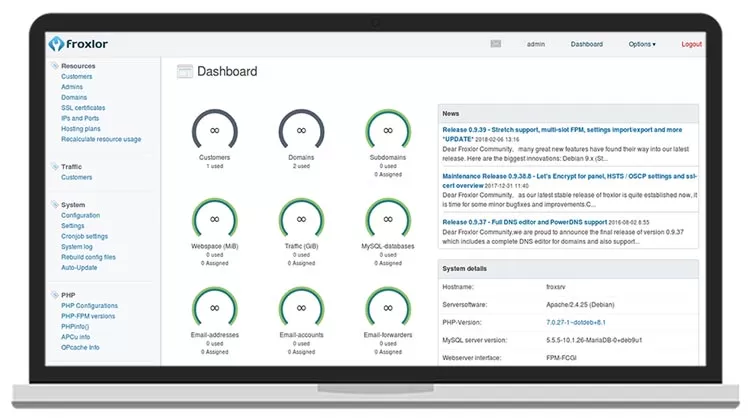Open the Maintenance Release 0.9.38.8 news article
The width and height of the screenshot is (750, 420).
tap(569, 180)
